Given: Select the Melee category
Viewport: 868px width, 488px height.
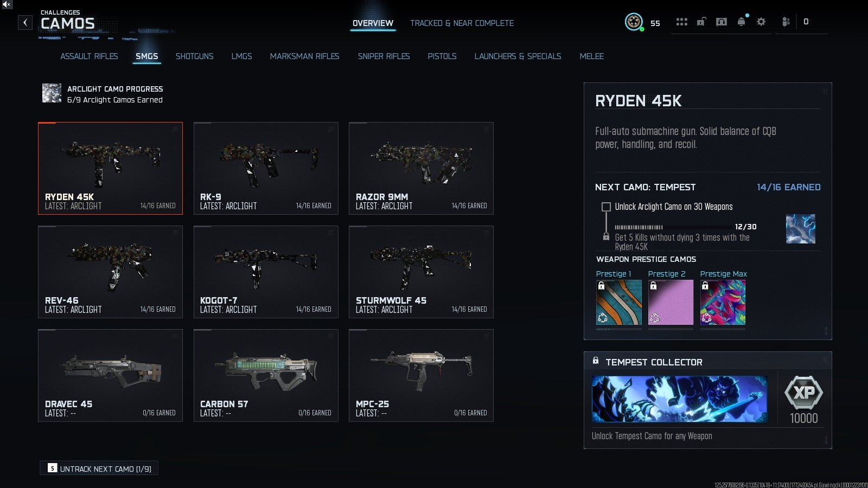Looking at the screenshot, I should tap(591, 56).
